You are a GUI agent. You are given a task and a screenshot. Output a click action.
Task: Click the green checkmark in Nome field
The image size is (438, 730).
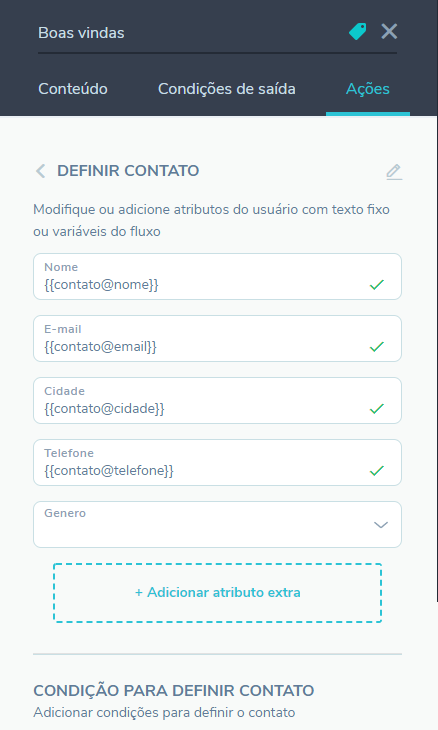377,284
